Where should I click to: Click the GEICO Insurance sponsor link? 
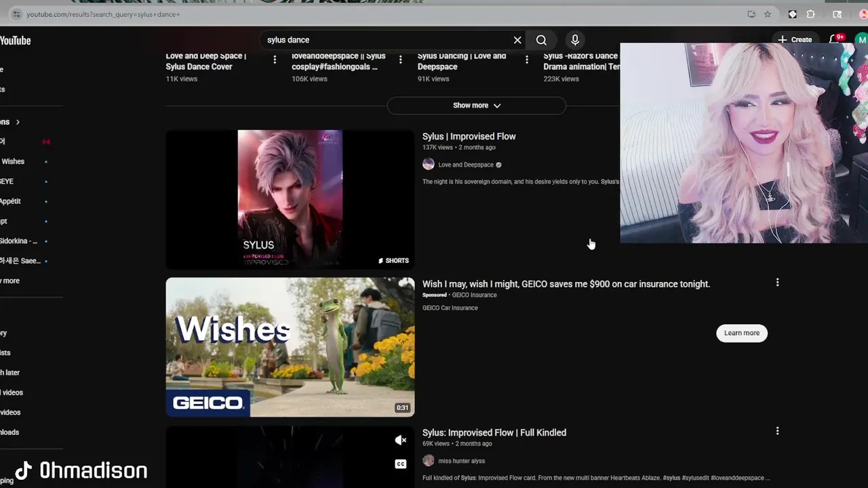click(475, 295)
